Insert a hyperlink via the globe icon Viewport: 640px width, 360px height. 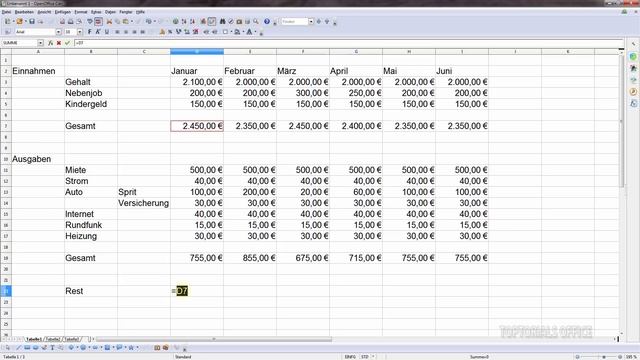[x=176, y=21]
